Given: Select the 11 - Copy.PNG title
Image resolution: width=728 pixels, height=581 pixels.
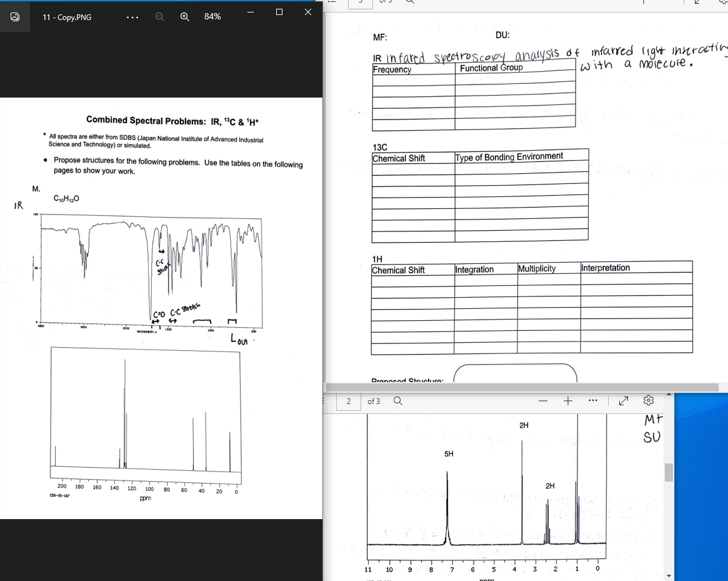Looking at the screenshot, I should (x=66, y=16).
